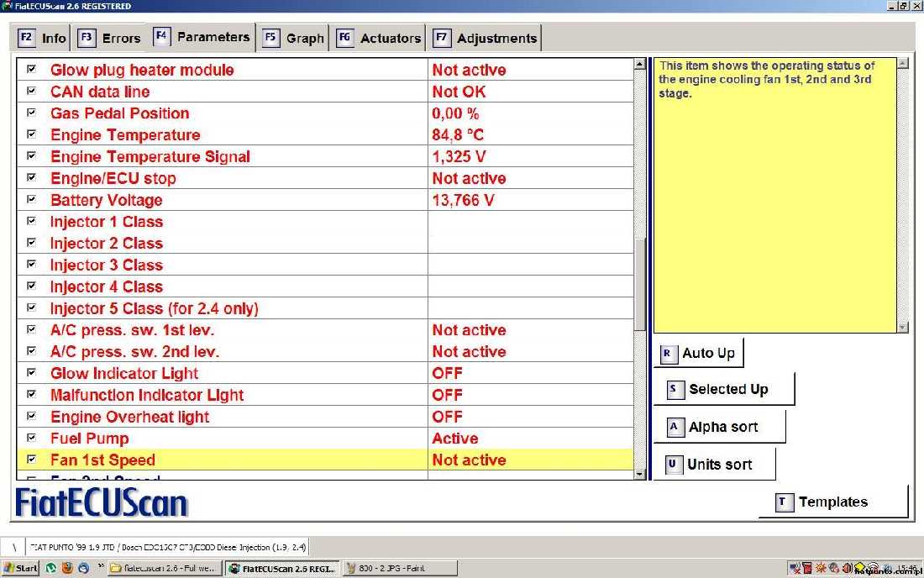
Task: Open the Adjustments tab
Action: coord(486,39)
